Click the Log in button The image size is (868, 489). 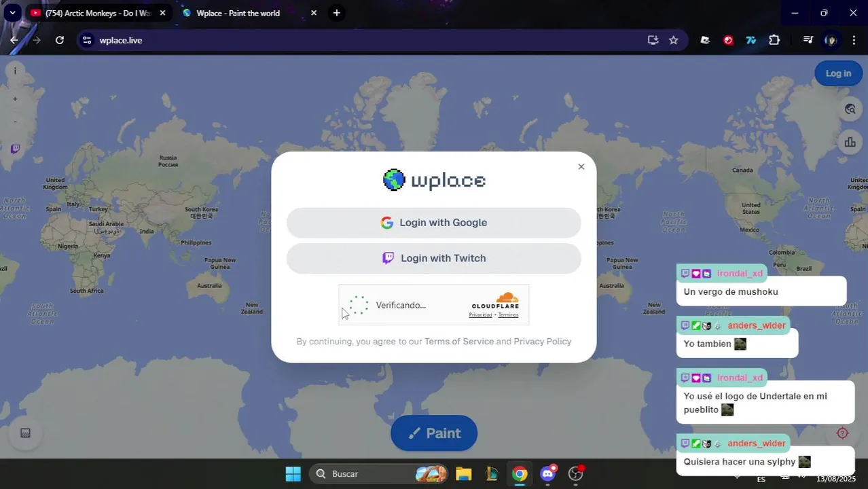click(x=838, y=73)
